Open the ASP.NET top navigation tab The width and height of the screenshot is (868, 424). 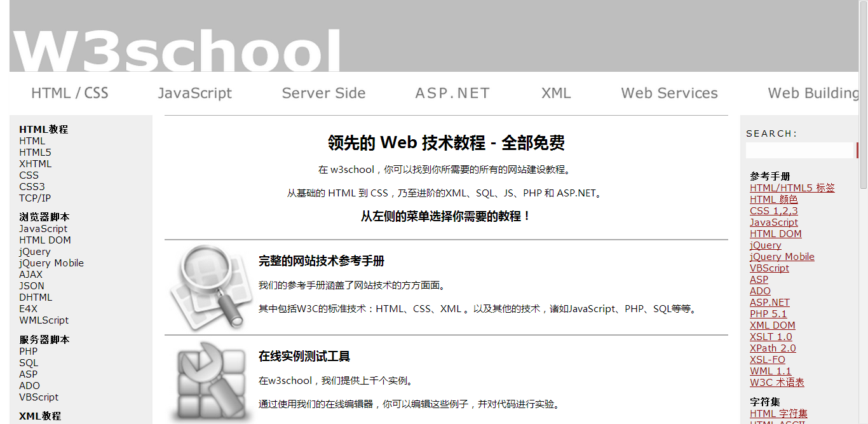point(452,93)
